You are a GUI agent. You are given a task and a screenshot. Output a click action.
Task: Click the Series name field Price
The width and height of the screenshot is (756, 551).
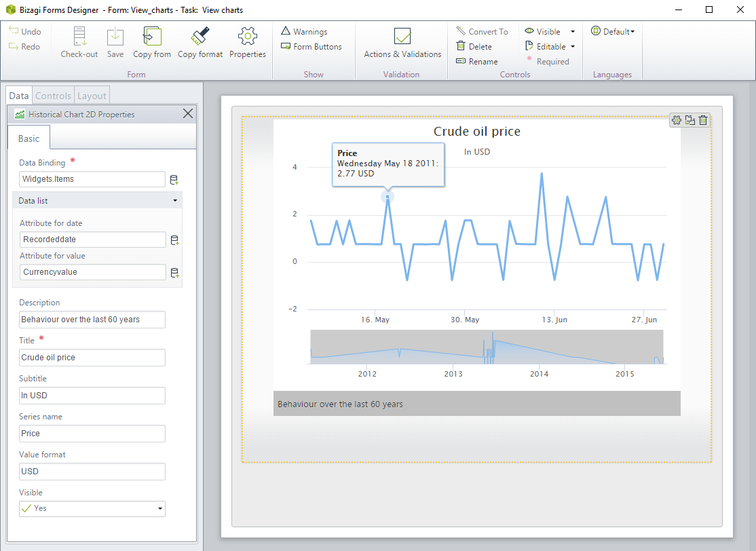(92, 434)
